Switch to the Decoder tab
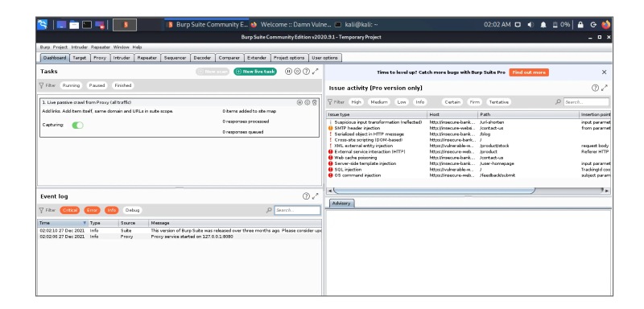Viewport: 644px width, 309px height. point(203,58)
